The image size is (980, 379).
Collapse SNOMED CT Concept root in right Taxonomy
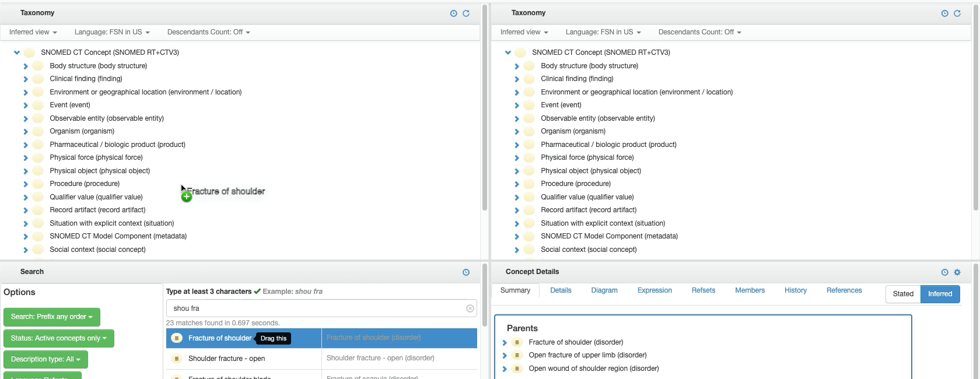point(508,52)
